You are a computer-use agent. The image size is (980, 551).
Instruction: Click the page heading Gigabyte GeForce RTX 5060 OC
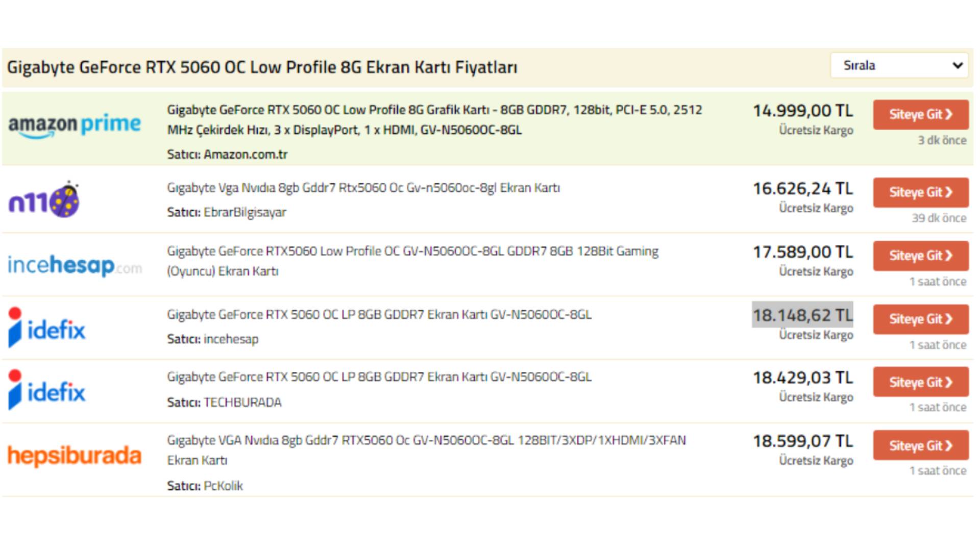(262, 67)
